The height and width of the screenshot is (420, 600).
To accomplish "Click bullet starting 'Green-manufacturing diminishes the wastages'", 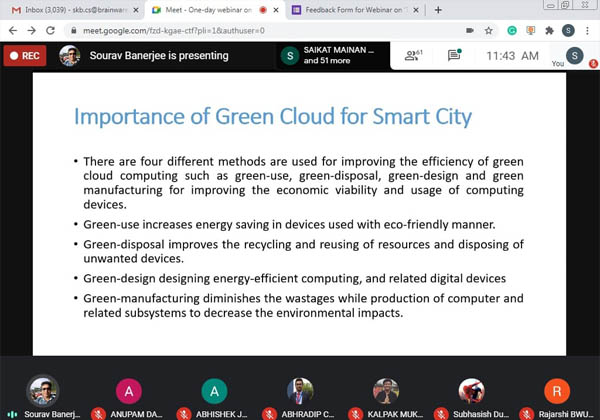I will click(303, 306).
